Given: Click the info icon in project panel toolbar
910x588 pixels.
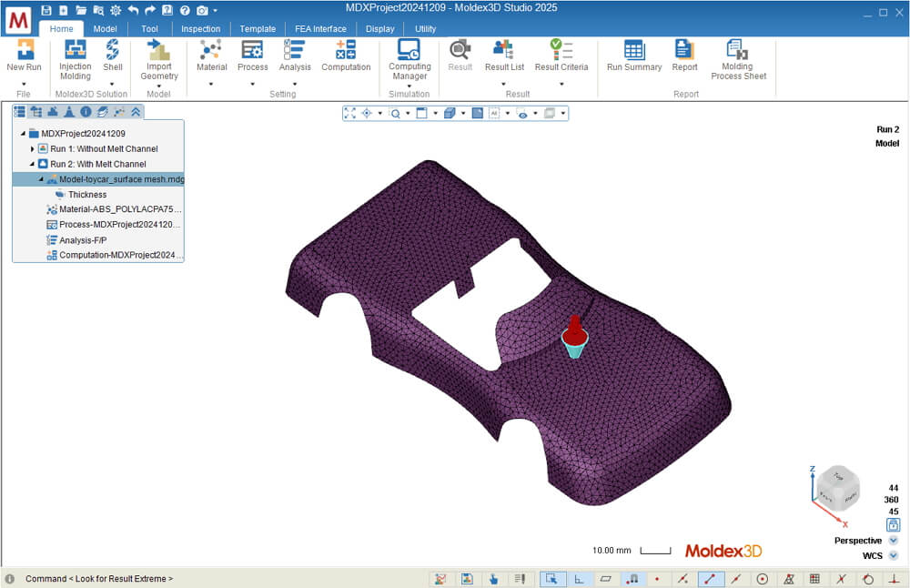Looking at the screenshot, I should (86, 111).
